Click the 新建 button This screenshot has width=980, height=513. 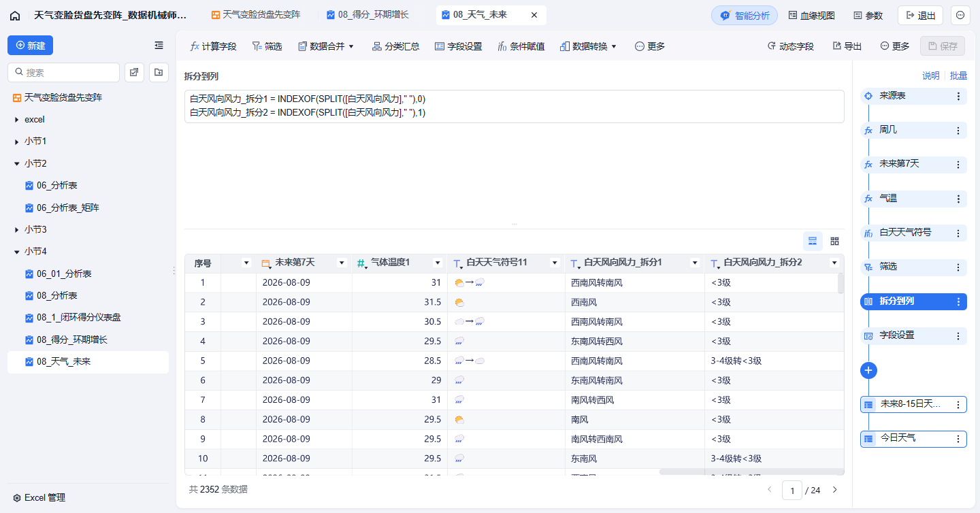[30, 46]
